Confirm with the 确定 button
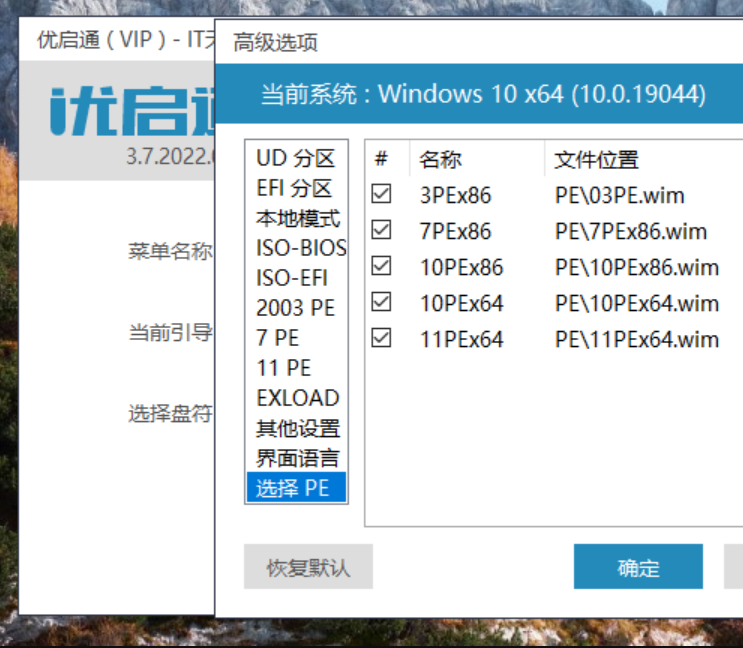 (x=638, y=567)
